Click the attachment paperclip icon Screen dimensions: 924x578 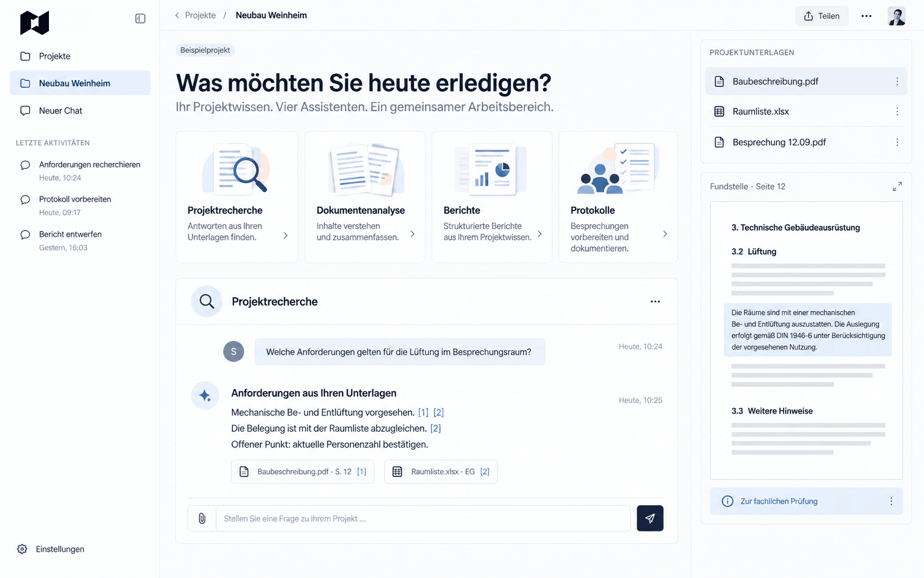tap(202, 519)
